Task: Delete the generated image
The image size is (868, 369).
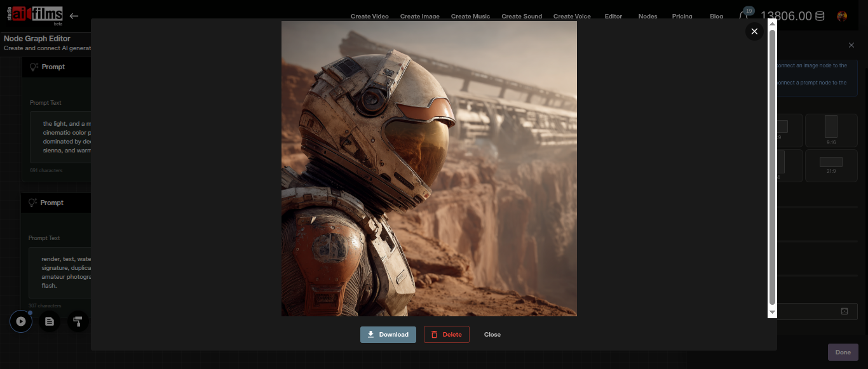Action: click(447, 335)
